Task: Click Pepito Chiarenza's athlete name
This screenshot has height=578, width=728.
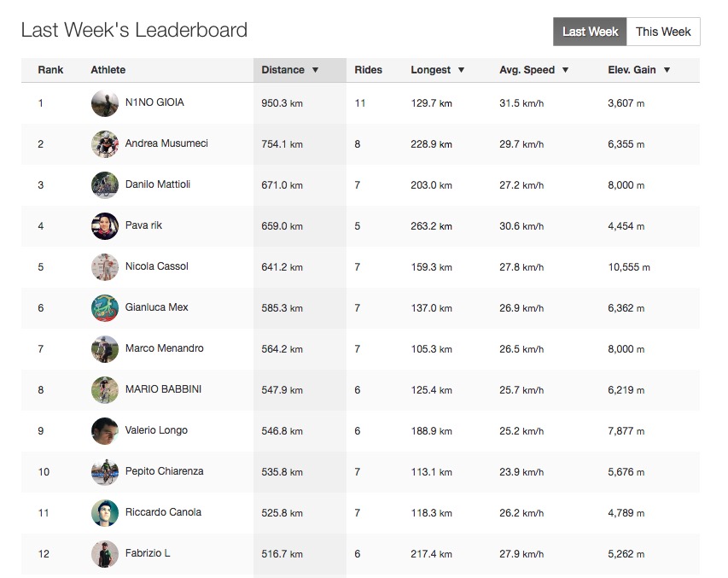Action: tap(165, 471)
